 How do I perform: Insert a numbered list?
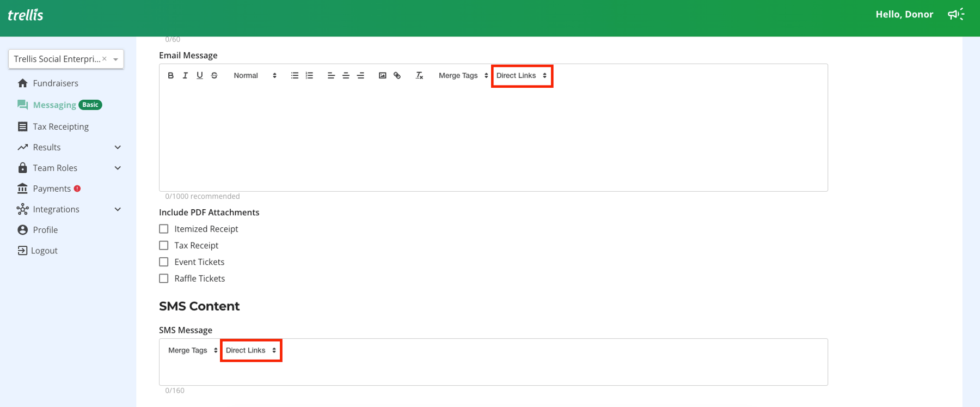point(309,76)
